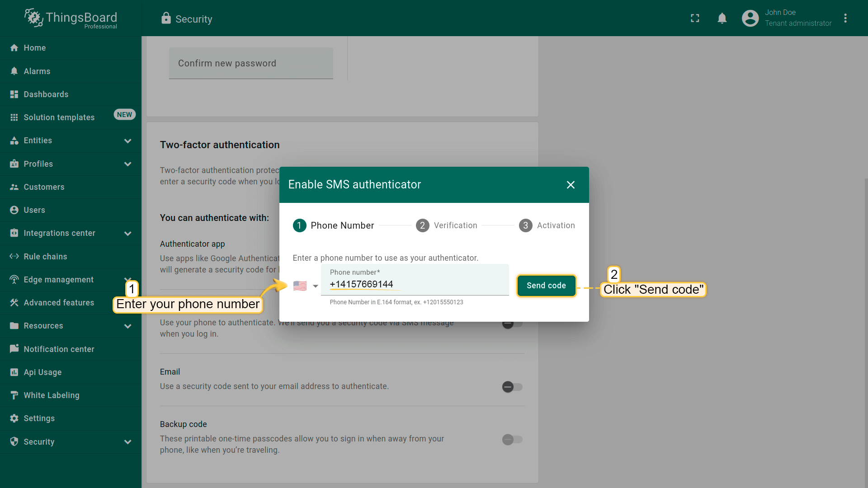Click the Api Usage sidebar icon
Screen dimensions: 868x488
14,372
